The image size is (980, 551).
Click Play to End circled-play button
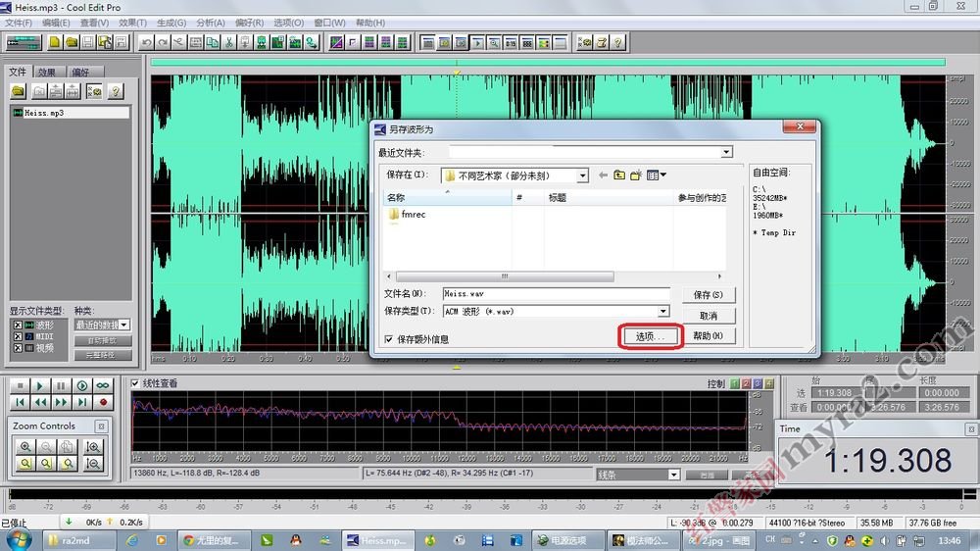(x=82, y=386)
